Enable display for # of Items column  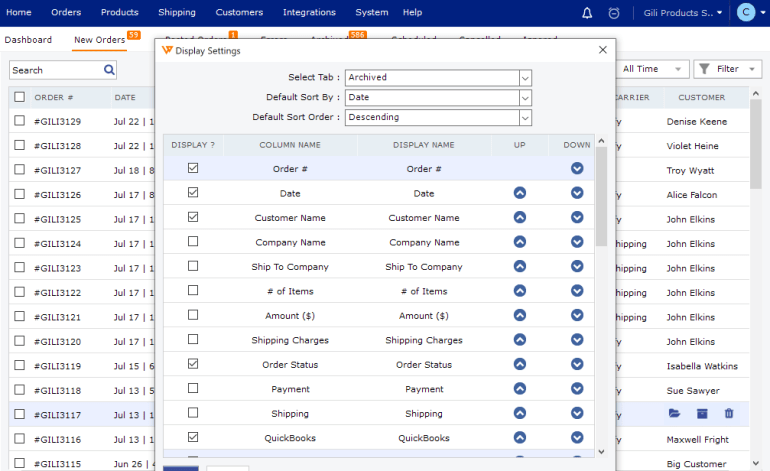[193, 290]
